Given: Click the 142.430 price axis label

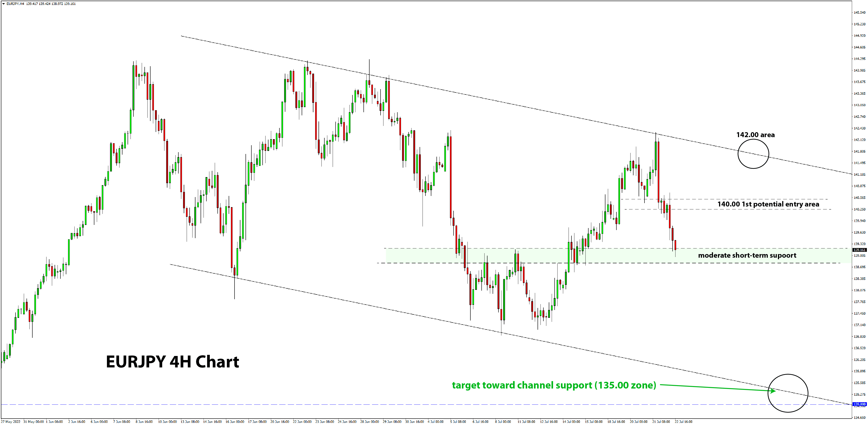Looking at the screenshot, I should [x=859, y=128].
